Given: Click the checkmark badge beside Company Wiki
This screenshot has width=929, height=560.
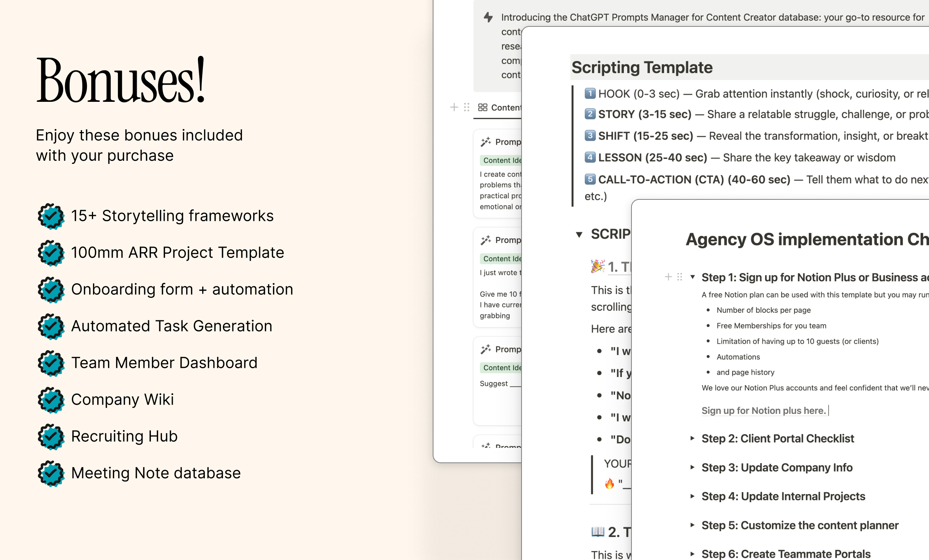Looking at the screenshot, I should pos(51,400).
